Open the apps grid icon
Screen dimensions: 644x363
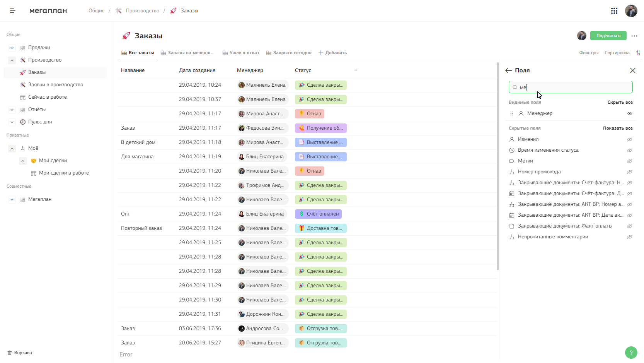click(x=614, y=11)
